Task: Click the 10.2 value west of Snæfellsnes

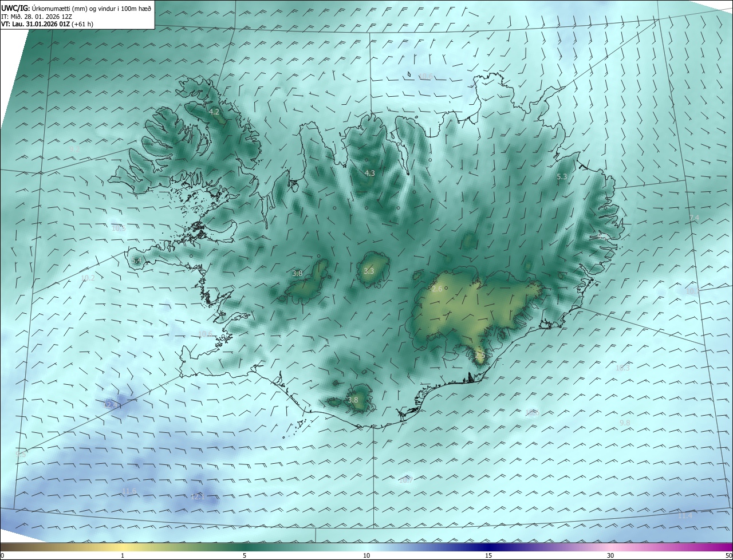Action: point(88,278)
